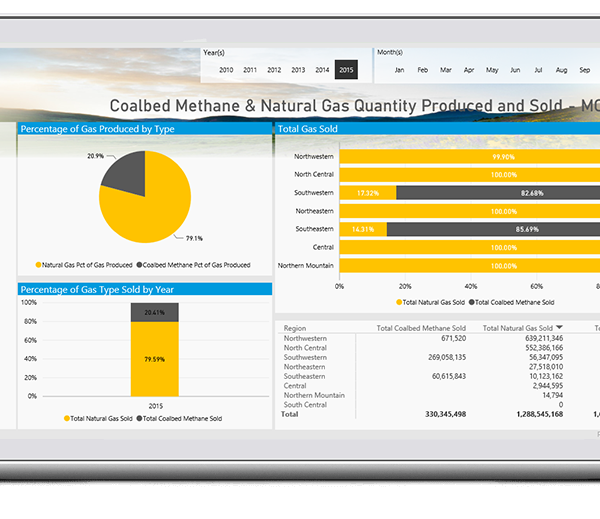The image size is (600, 519).
Task: Select Jul in the Month slicer
Action: click(539, 70)
